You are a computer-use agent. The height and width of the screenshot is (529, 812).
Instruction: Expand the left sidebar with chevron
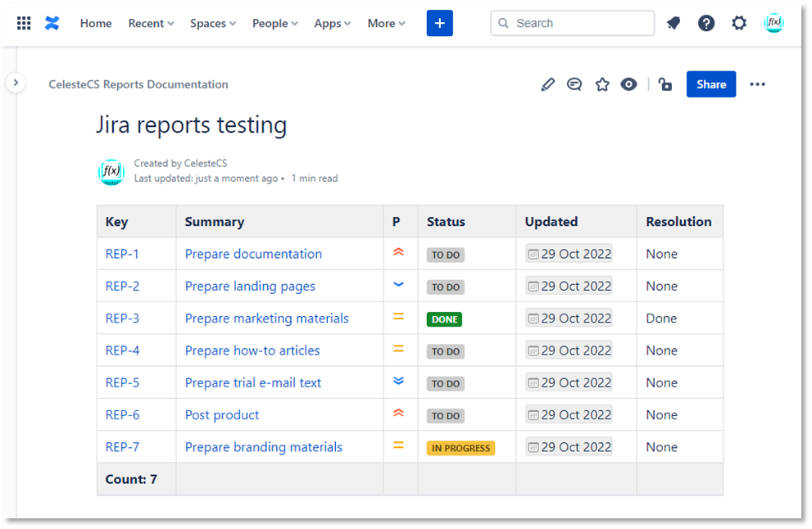pos(16,83)
